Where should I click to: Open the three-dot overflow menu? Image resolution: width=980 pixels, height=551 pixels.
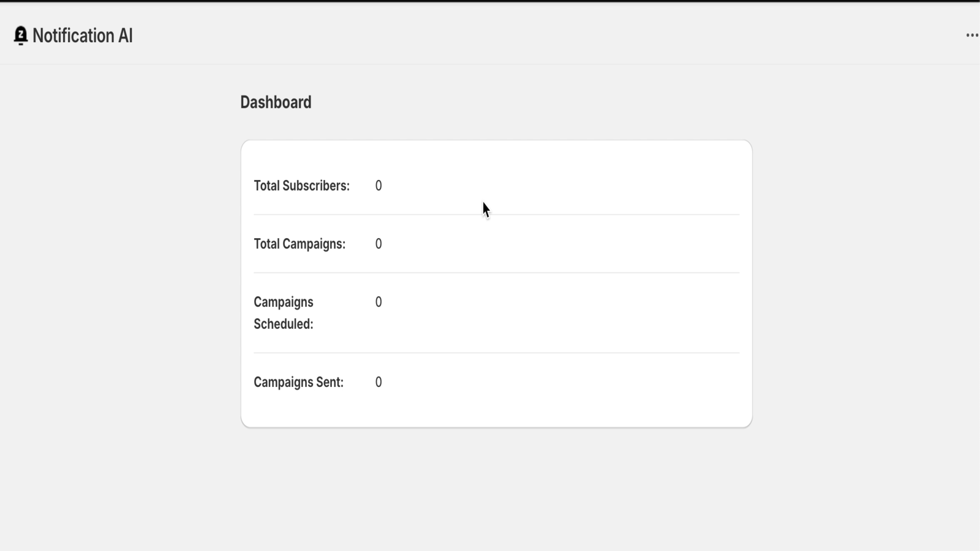click(x=971, y=36)
